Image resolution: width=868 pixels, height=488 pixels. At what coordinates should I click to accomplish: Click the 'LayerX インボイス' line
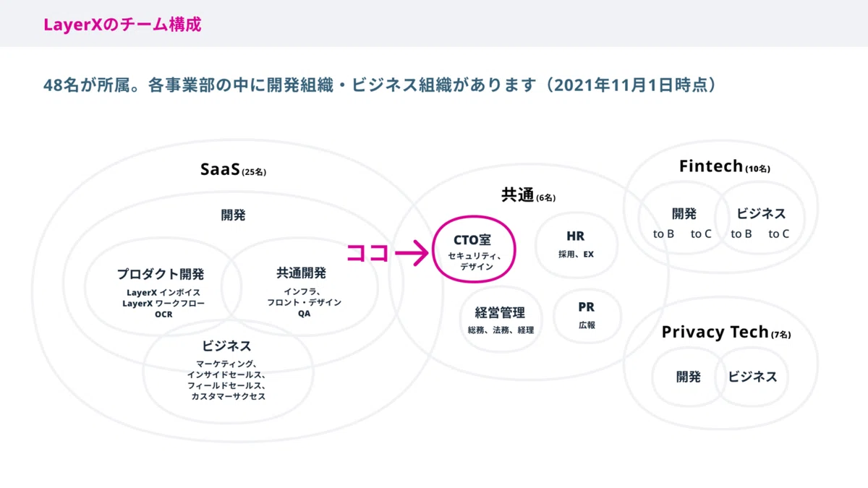163,293
